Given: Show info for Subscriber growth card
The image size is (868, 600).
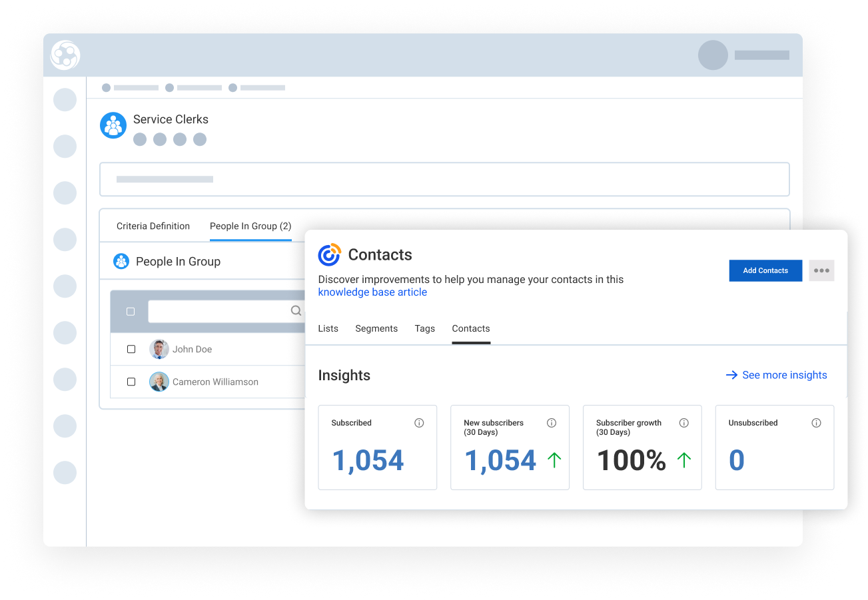Looking at the screenshot, I should pyautogui.click(x=683, y=423).
